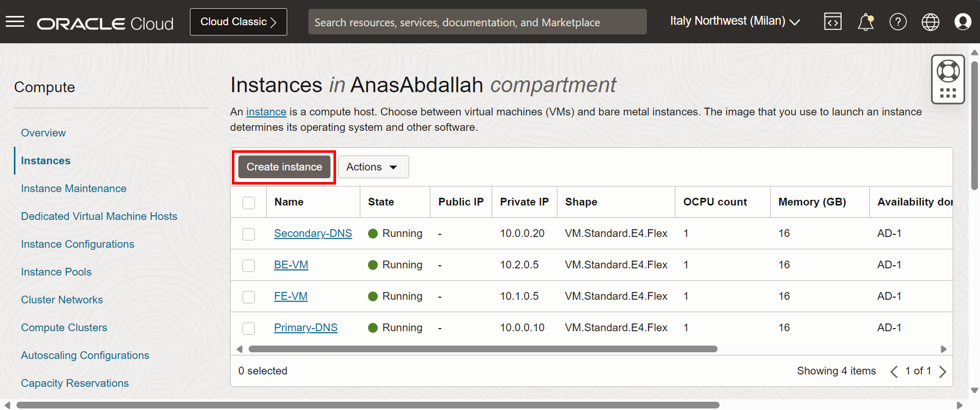The image size is (980, 410).
Task: Open Compute Clusters
Action: [64, 328]
